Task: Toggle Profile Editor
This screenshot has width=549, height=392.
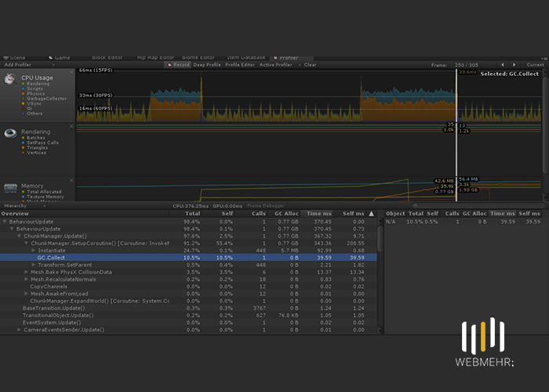Action: tap(240, 65)
